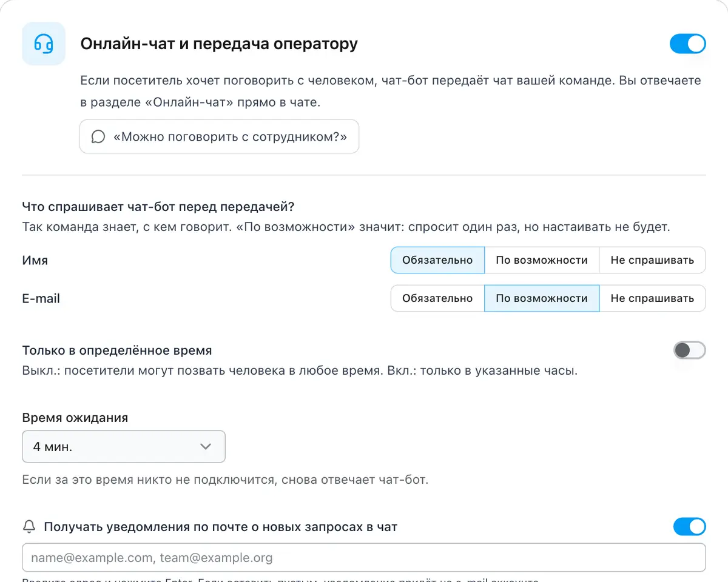Click the «Если посетитель хочет поговорить» description

click(391, 92)
